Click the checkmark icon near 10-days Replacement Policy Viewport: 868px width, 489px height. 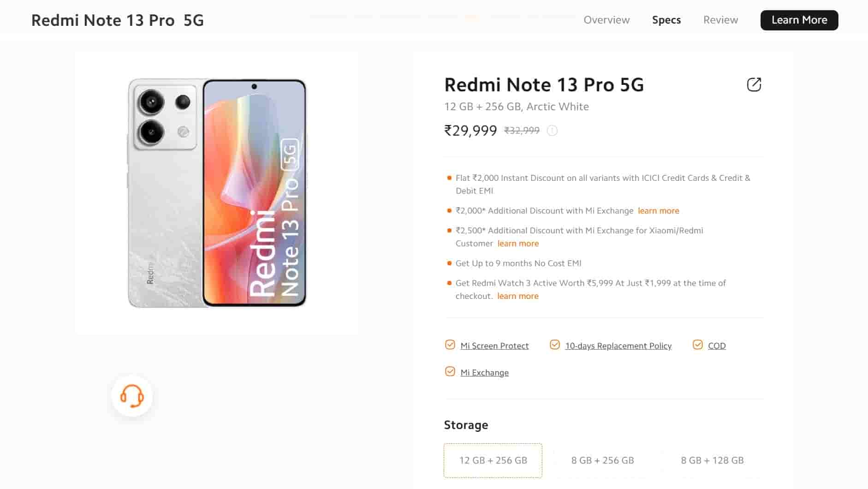554,345
